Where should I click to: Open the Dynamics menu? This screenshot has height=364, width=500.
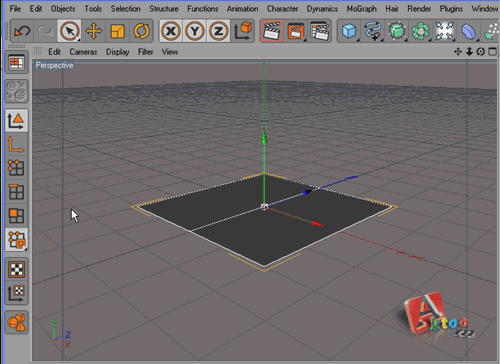322,9
